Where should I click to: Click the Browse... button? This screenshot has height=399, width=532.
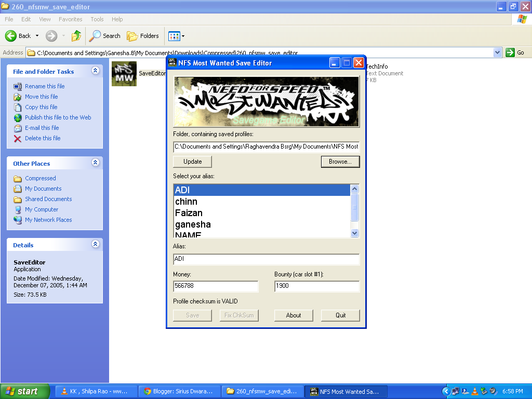(340, 162)
